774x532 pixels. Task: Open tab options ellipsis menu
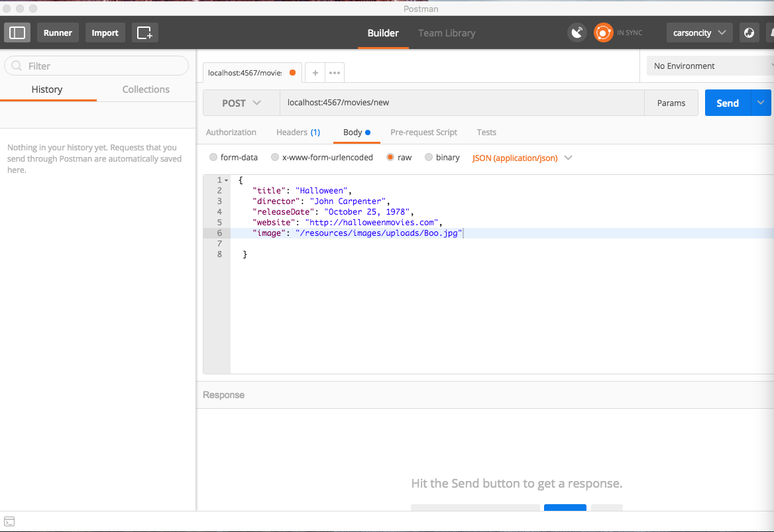pos(334,73)
